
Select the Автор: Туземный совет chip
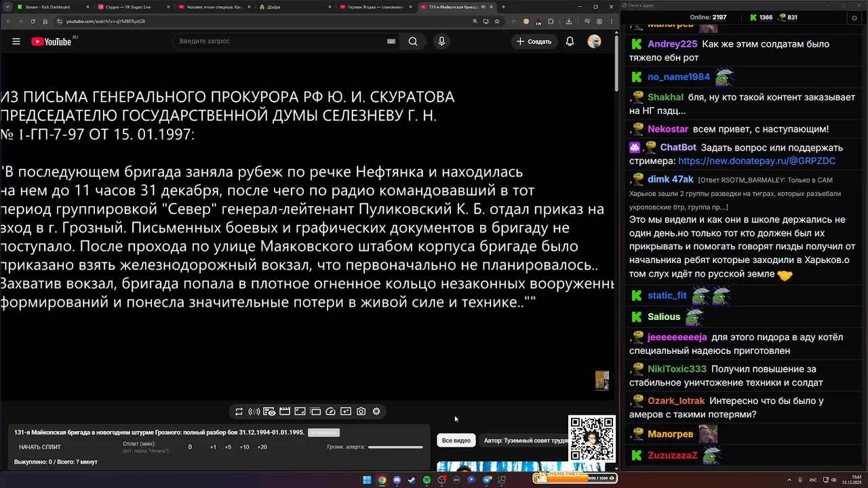point(526,441)
